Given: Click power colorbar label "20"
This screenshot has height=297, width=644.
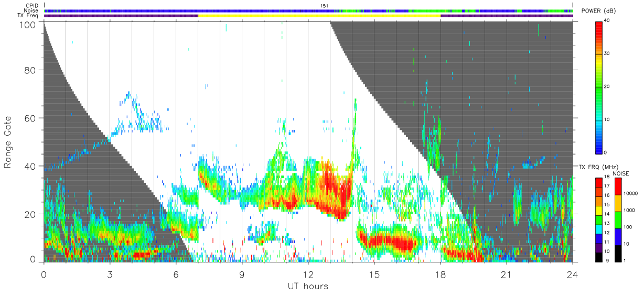Looking at the screenshot, I should coord(607,86).
